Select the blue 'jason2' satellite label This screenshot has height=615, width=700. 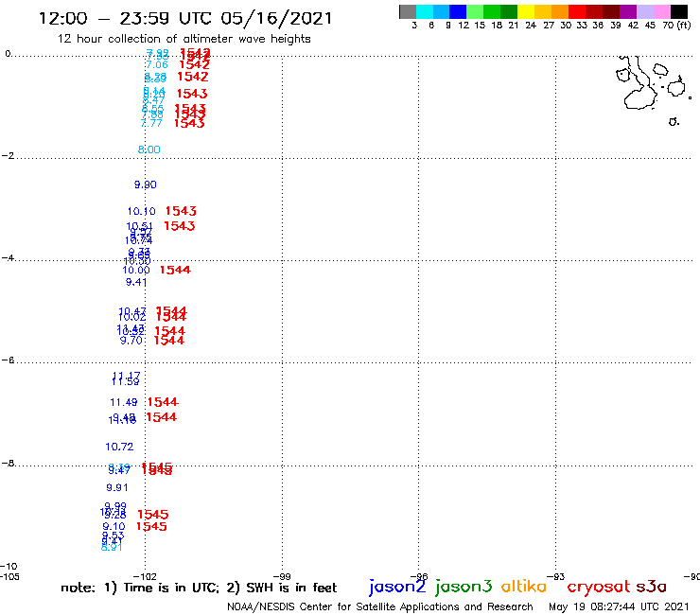pos(397,587)
